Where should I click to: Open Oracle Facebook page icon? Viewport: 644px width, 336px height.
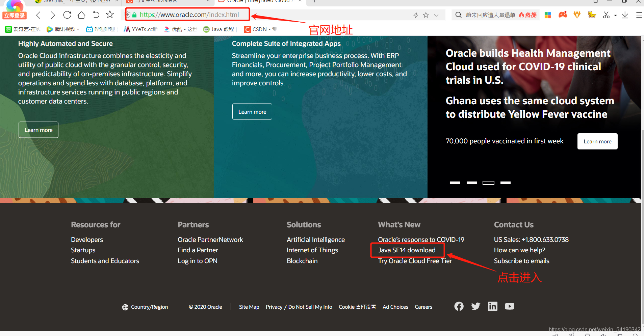459,306
